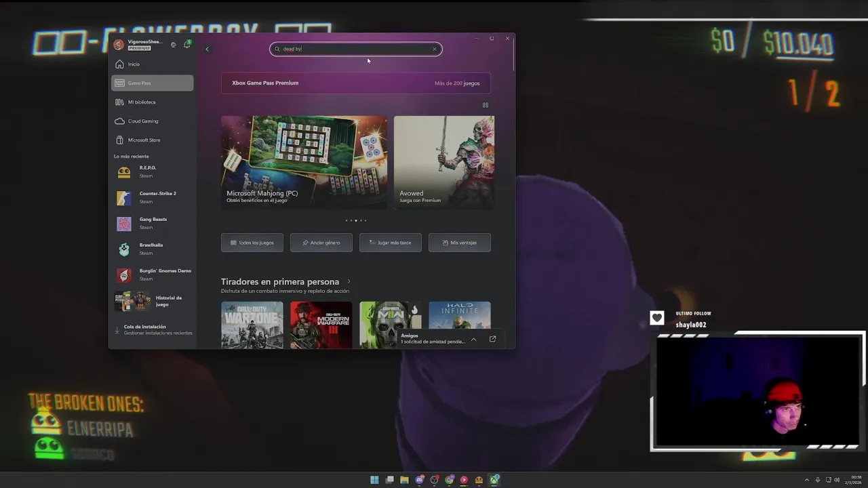
Task: Launch R.E.P.O. from recent list
Action: pyautogui.click(x=153, y=171)
